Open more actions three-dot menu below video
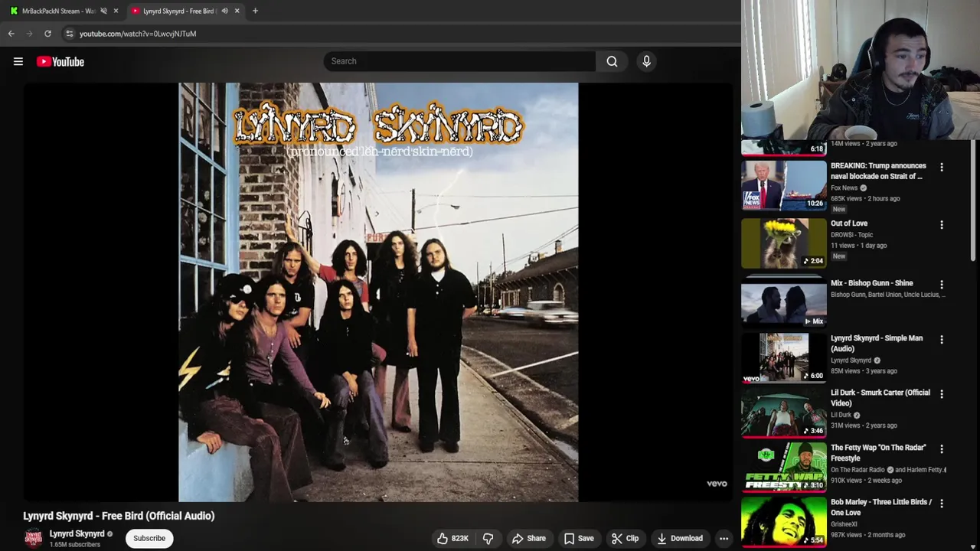This screenshot has width=980, height=551. pyautogui.click(x=724, y=539)
